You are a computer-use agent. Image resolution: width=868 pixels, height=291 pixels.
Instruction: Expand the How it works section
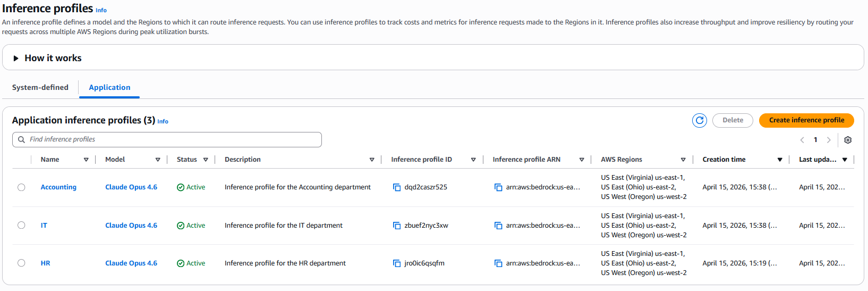coord(16,58)
